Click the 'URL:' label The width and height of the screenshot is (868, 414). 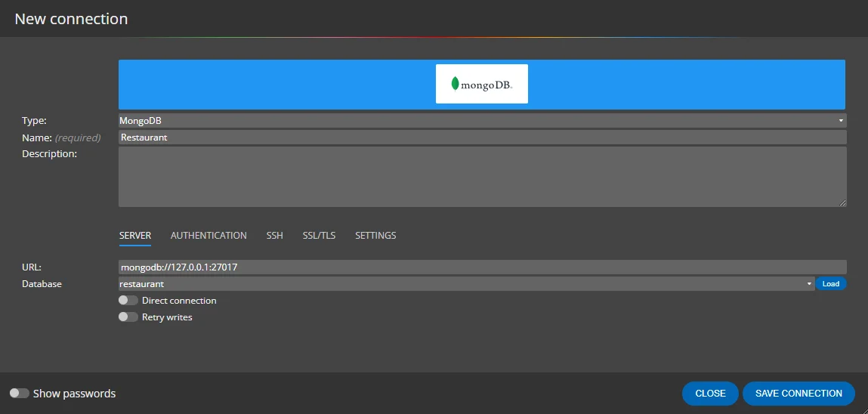32,267
